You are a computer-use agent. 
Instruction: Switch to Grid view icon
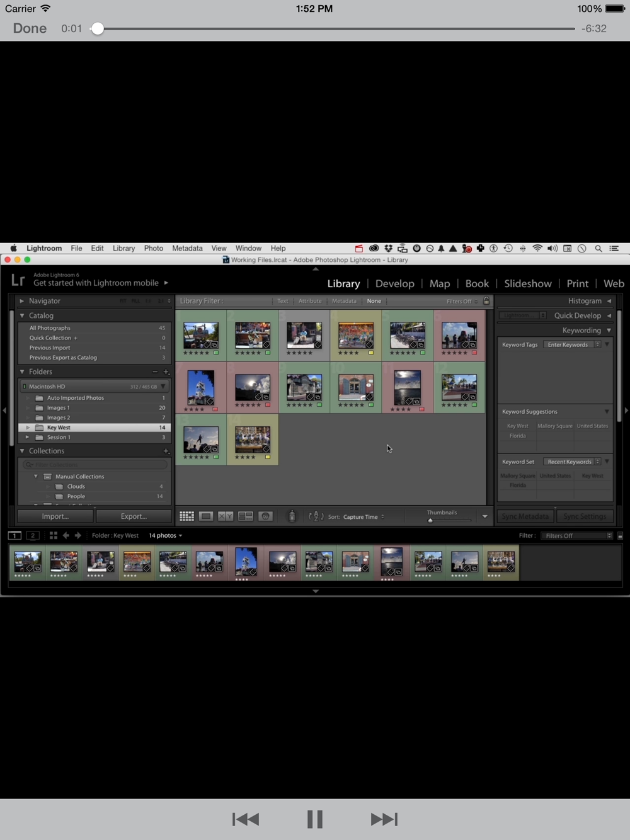click(186, 516)
